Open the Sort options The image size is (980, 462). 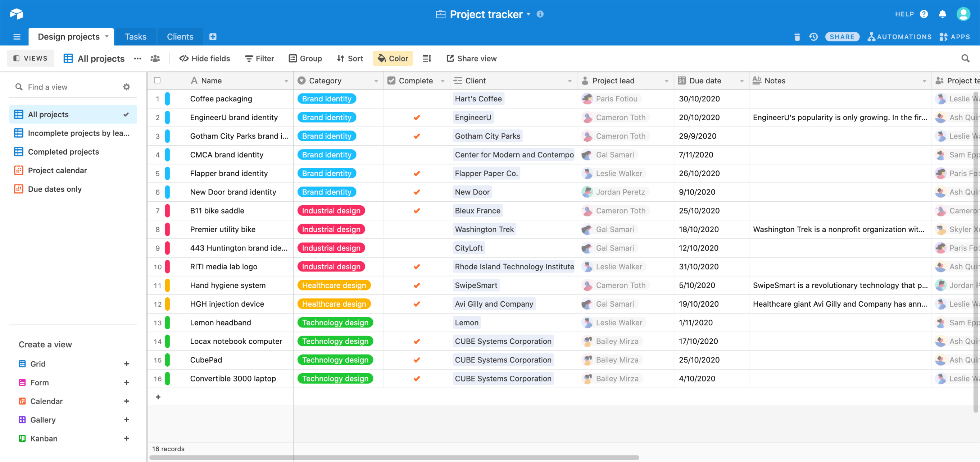(349, 58)
